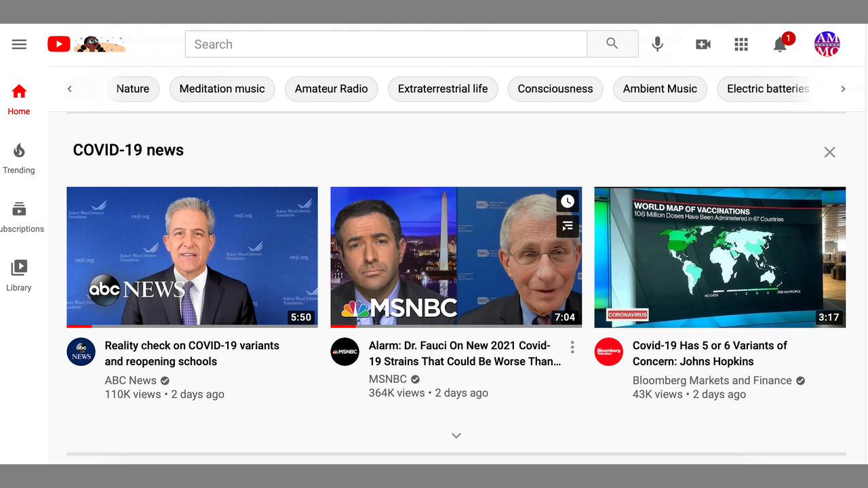Open Library in sidebar
This screenshot has width=868, height=488.
pos(19,276)
